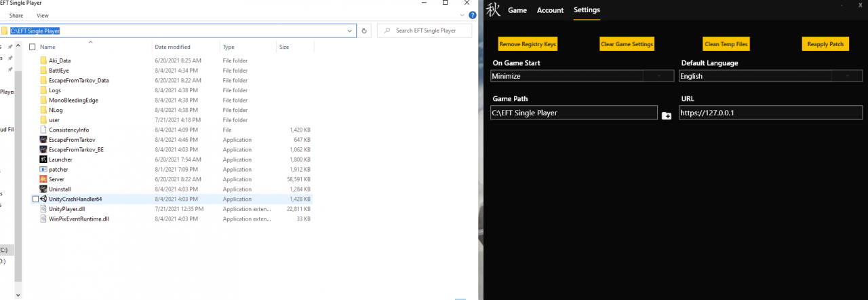Click the ConsistencyInfo file icon

pyautogui.click(x=43, y=130)
